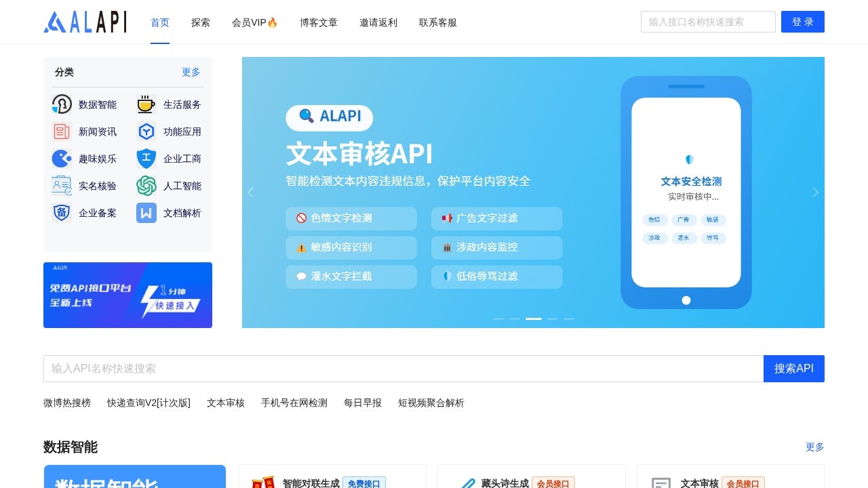Viewport: 868px width, 488px height.
Task: Open the 人工智能 category icon
Action: coord(146,186)
